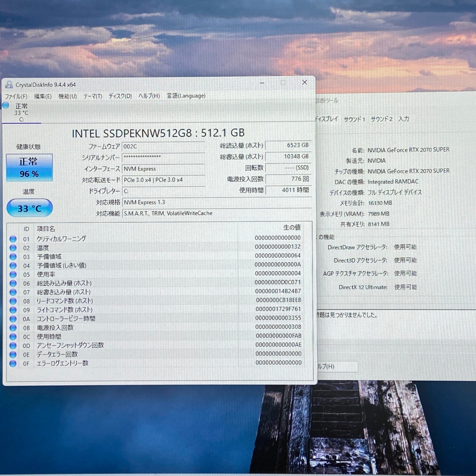Open the 編集(E) menu
Screen dimensions: 476x476
coord(43,96)
